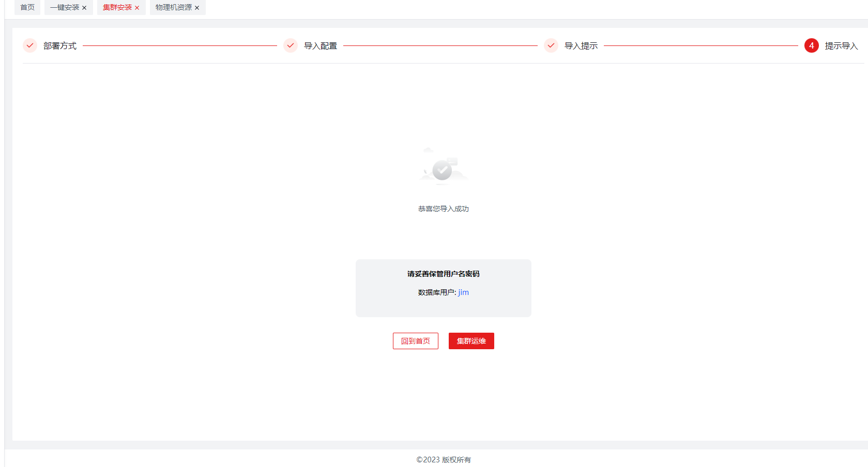868x467 pixels.
Task: Click the 导入提示 step checkmark icon
Action: point(551,45)
